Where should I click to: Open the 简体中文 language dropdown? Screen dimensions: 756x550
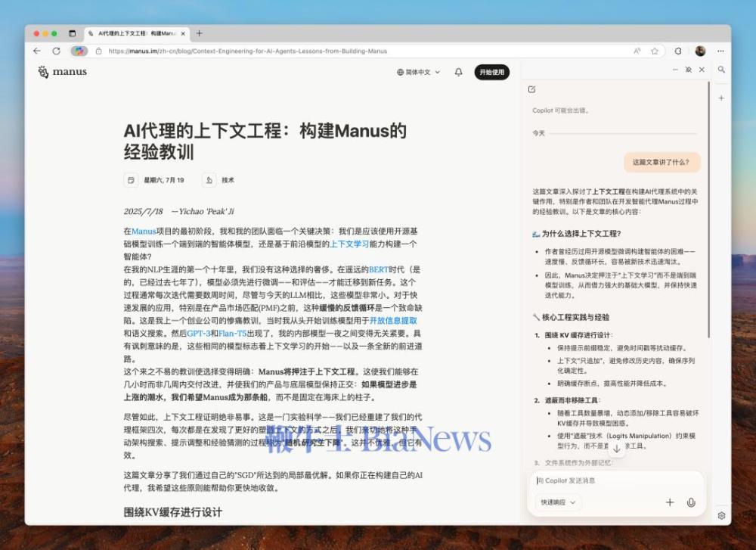click(x=418, y=72)
